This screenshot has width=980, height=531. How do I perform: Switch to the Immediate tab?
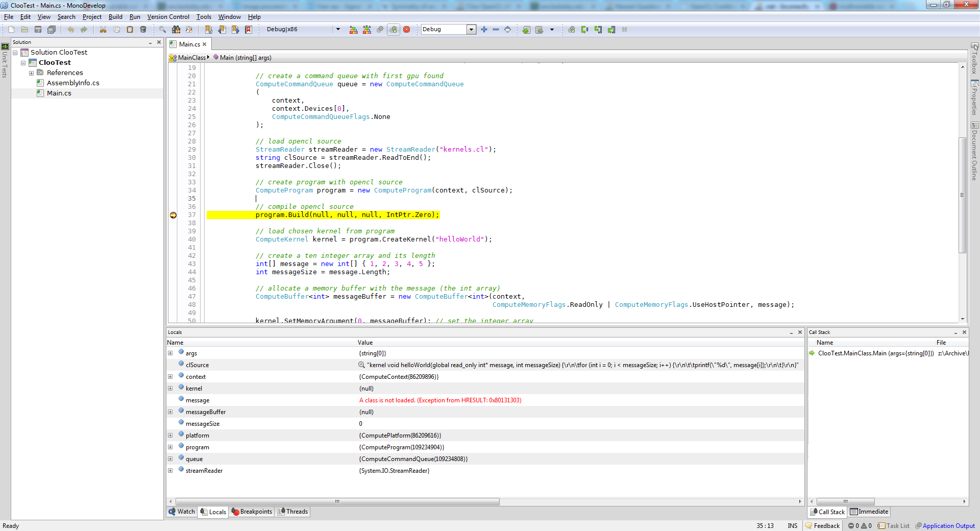pyautogui.click(x=869, y=512)
